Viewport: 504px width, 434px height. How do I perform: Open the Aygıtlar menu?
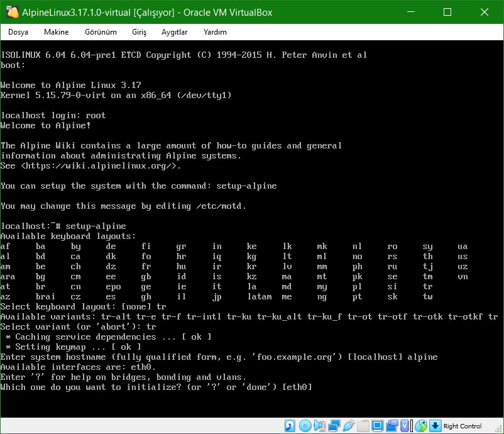174,32
